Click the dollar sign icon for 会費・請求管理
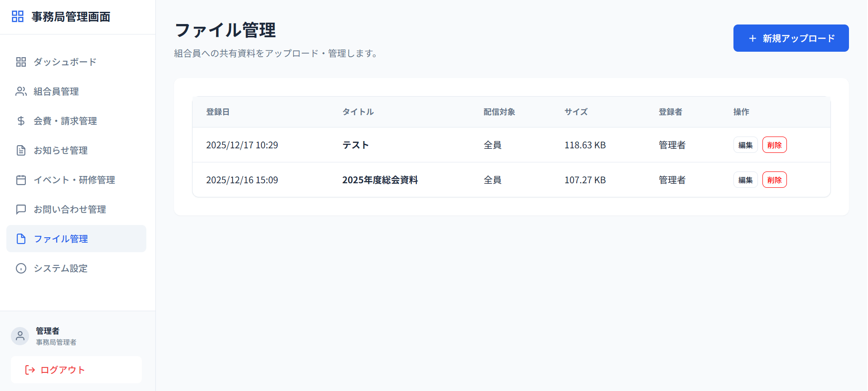The width and height of the screenshot is (868, 391). click(21, 121)
